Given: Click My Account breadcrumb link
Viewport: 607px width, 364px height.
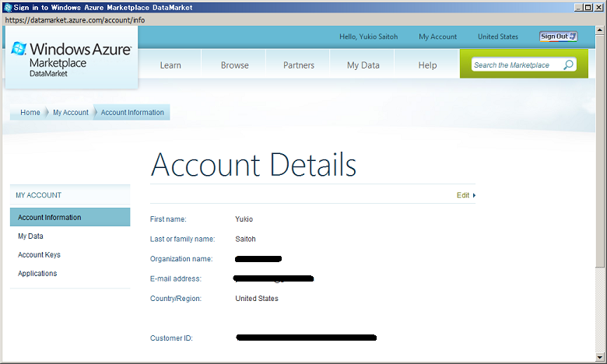Looking at the screenshot, I should click(71, 113).
